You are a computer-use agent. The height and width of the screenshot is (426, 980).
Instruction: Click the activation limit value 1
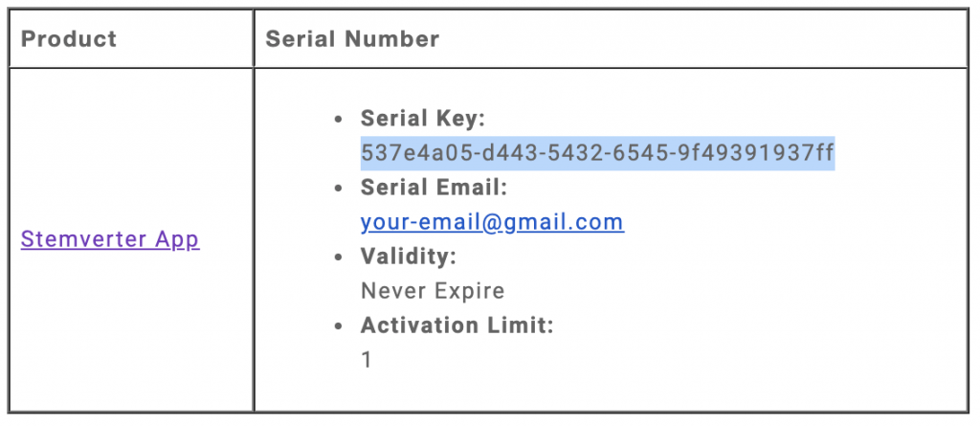pyautogui.click(x=367, y=360)
